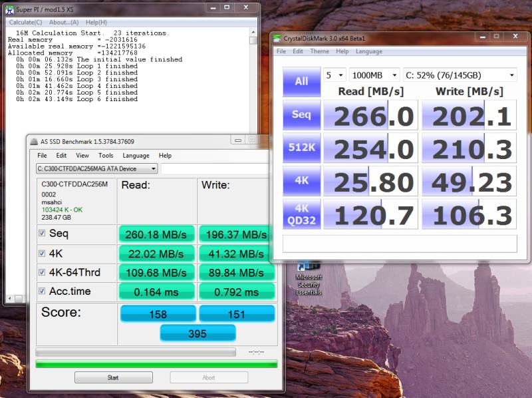
Task: Open CrystalDiskMark Edit menu
Action: (x=298, y=51)
